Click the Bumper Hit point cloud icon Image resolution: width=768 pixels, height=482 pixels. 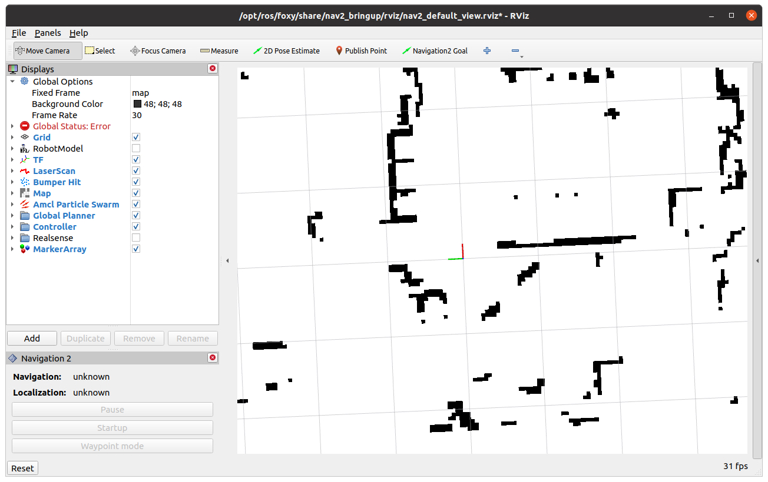24,182
